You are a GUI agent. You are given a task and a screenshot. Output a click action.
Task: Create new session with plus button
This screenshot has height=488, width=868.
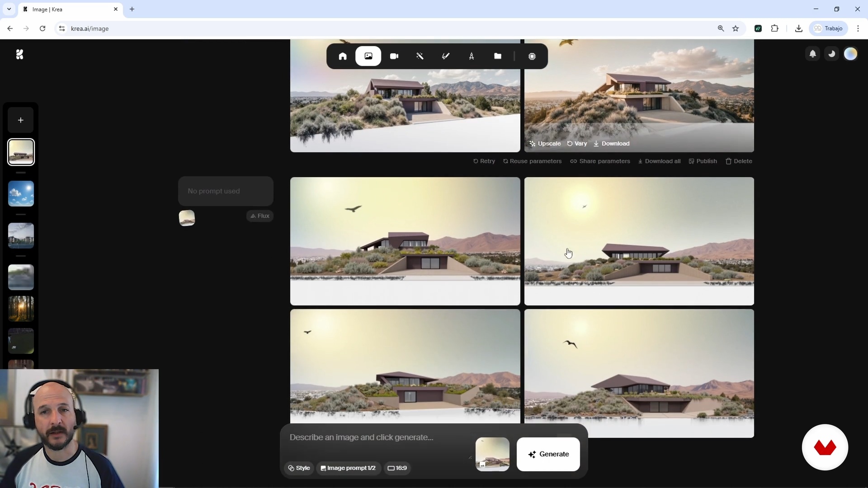click(21, 120)
